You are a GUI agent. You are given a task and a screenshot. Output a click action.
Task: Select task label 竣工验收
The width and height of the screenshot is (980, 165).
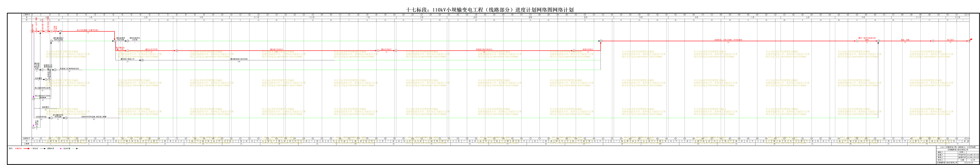950,40
